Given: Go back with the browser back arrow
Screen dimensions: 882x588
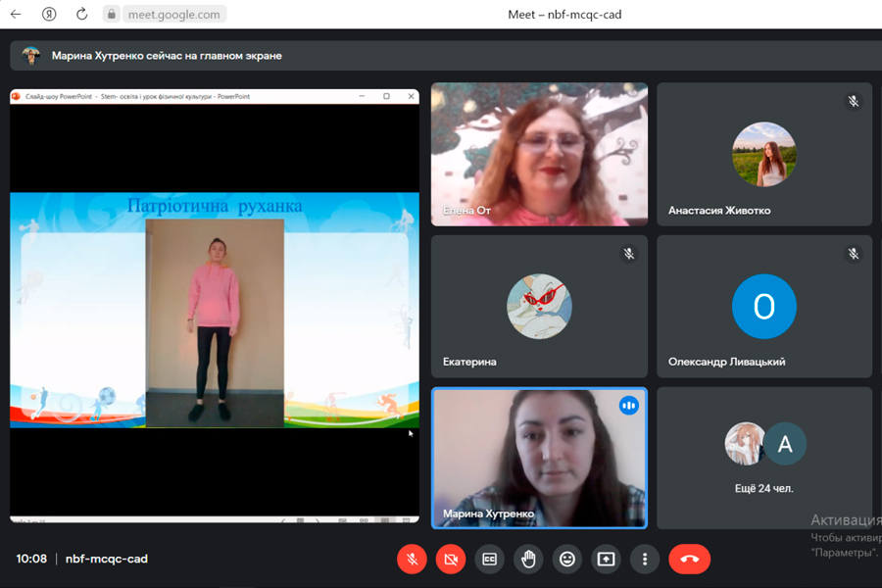Looking at the screenshot, I should [x=16, y=14].
